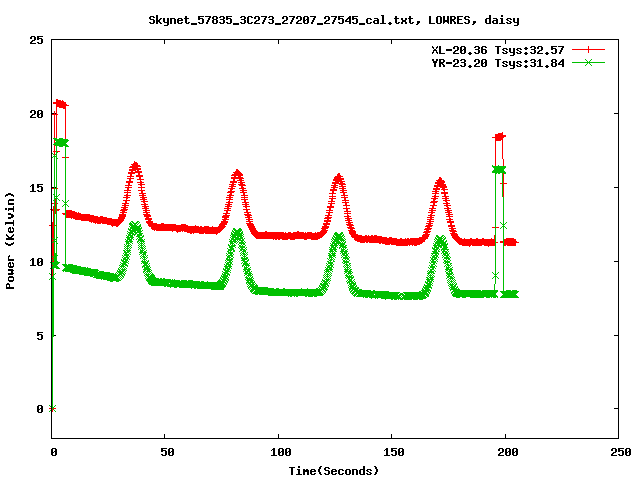Click the fourth green peak near 171 seconds

440,239
